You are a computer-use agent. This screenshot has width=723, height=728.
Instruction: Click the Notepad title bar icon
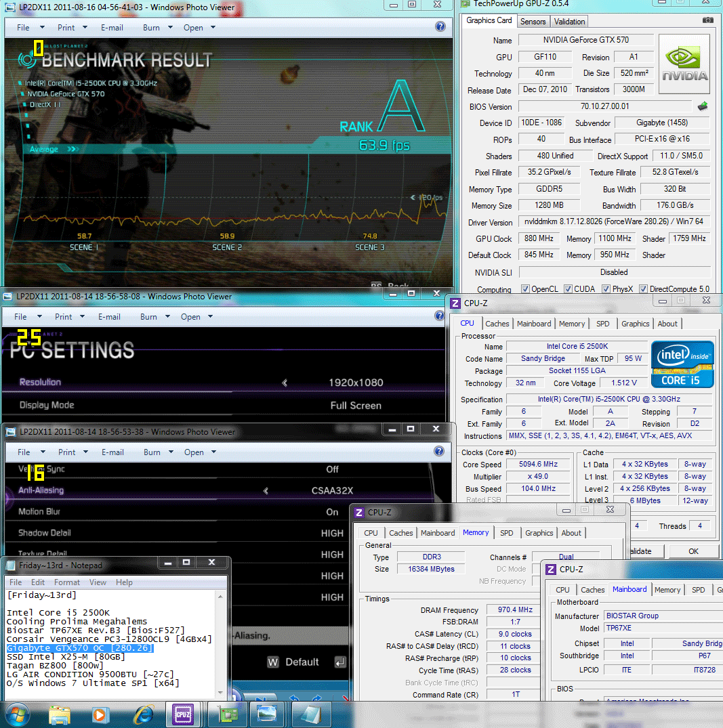tap(10, 565)
